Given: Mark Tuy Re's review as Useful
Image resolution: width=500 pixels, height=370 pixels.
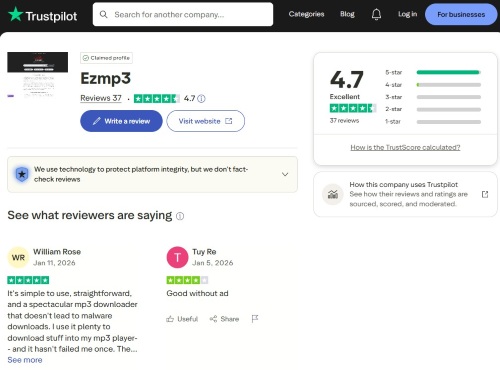Looking at the screenshot, I should 182,319.
